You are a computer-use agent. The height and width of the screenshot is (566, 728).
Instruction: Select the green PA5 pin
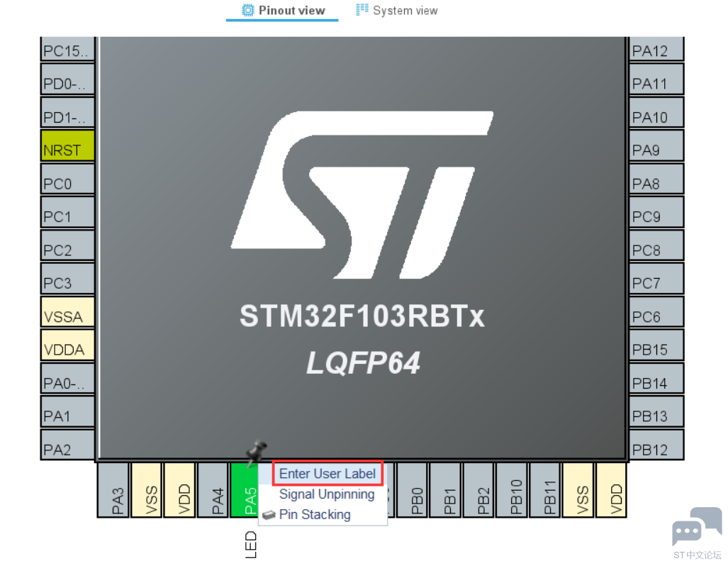click(x=246, y=491)
